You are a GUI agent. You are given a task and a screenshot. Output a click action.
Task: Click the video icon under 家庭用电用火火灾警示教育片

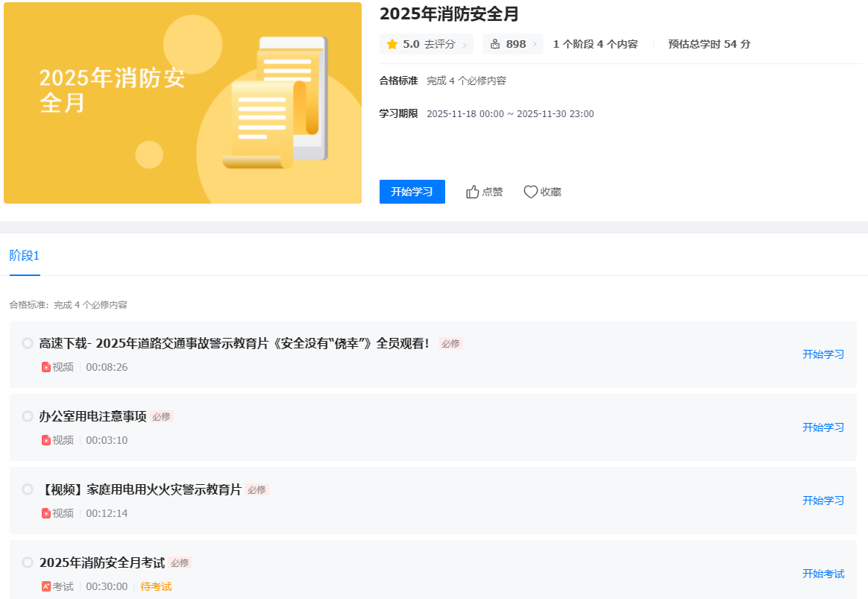46,513
